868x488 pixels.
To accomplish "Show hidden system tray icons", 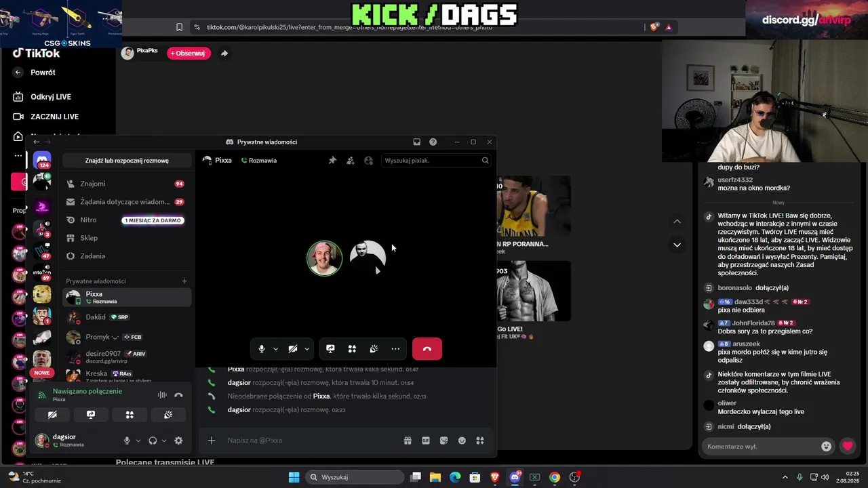I will (785, 477).
